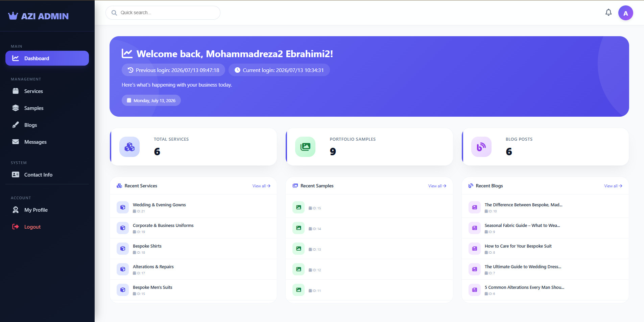The height and width of the screenshot is (322, 644).
Task: Click the Portfolio Samples images icon
Action: coord(305,147)
